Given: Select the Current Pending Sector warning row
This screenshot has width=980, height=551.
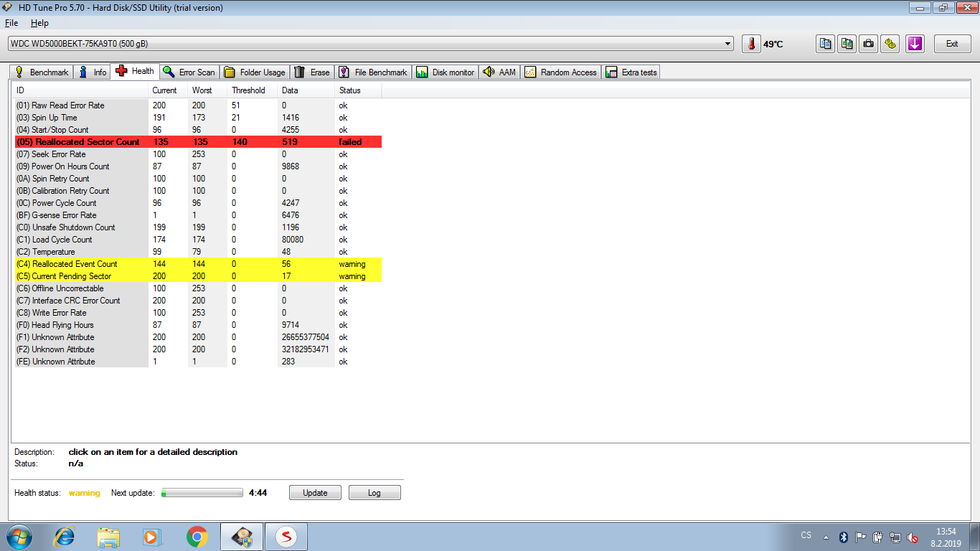Looking at the screenshot, I should 197,276.
